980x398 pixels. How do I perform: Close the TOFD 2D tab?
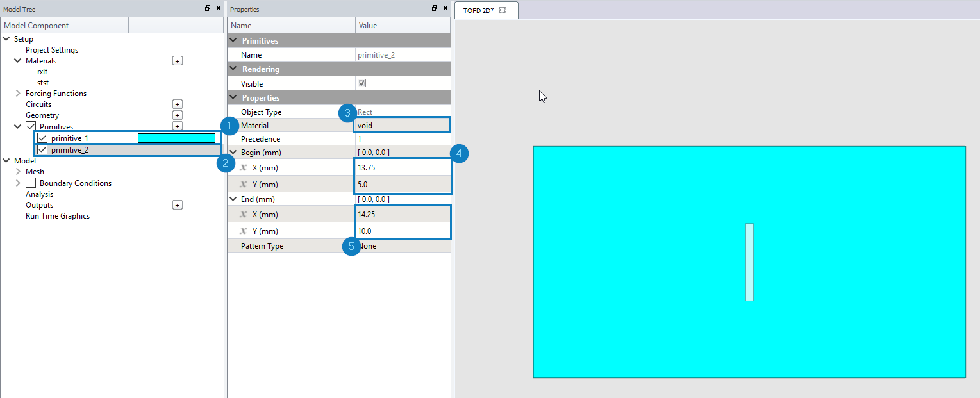click(x=502, y=10)
